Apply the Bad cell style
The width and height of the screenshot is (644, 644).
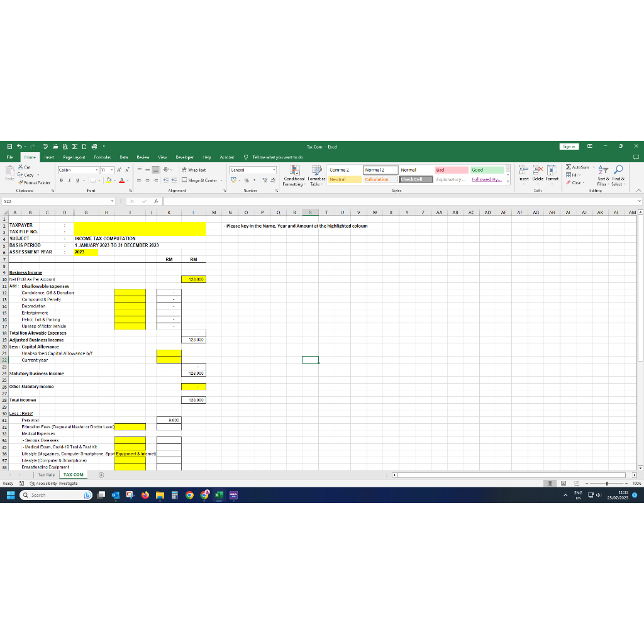(452, 170)
